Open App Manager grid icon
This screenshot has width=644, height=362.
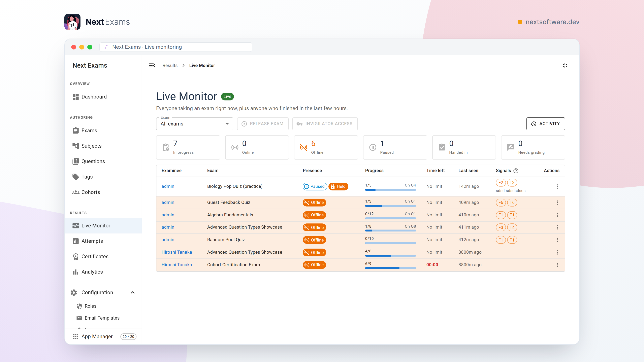click(75, 336)
